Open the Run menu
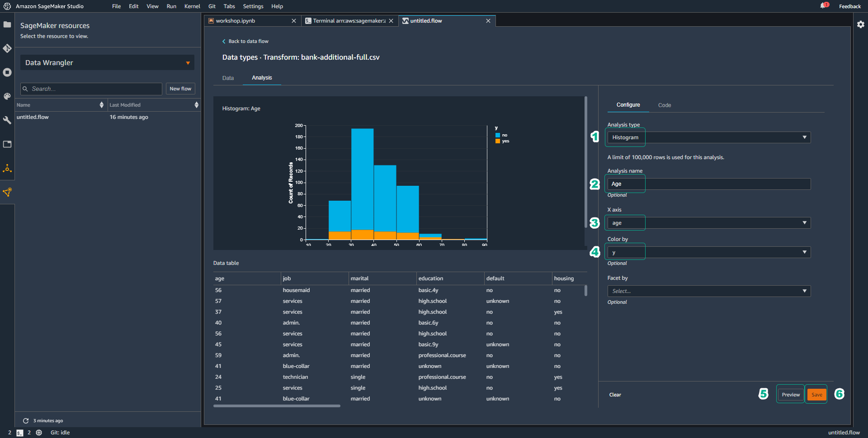Viewport: 868px width, 438px height. coord(171,6)
